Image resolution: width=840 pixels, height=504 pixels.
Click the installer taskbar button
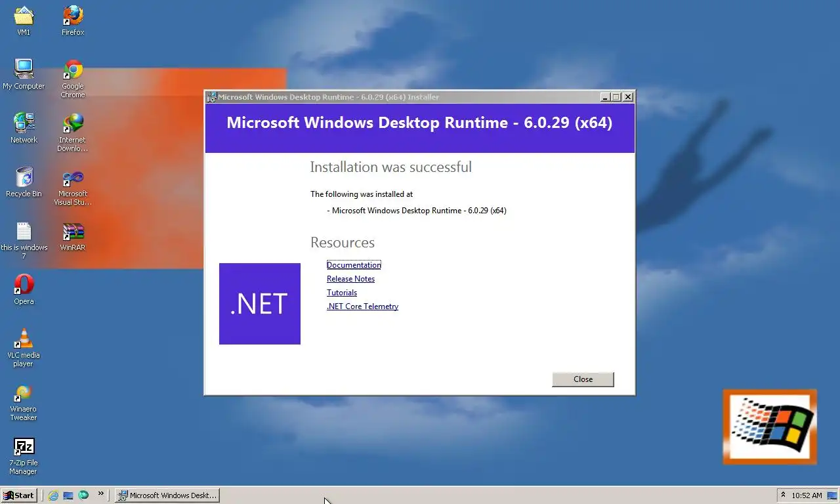click(167, 495)
